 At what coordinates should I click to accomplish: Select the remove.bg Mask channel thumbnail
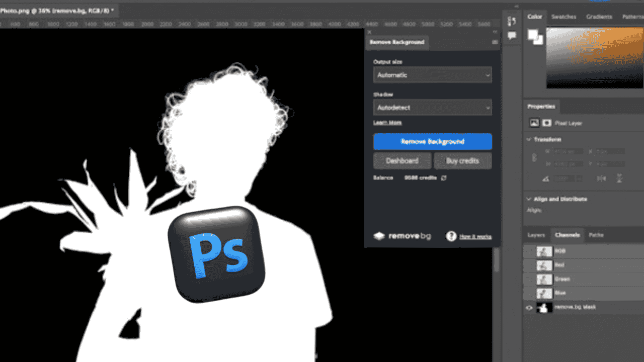(x=544, y=307)
